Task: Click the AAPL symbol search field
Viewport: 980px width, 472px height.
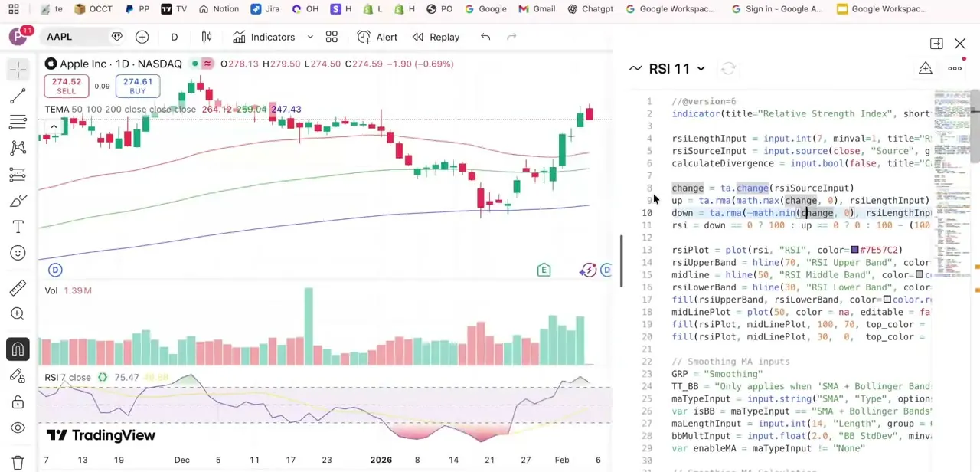Action: click(x=73, y=37)
